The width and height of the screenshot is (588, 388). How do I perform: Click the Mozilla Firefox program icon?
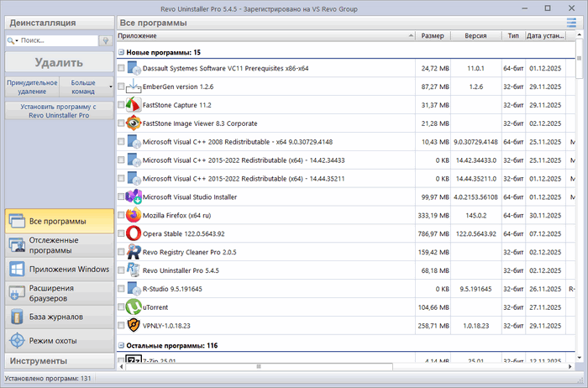[134, 215]
